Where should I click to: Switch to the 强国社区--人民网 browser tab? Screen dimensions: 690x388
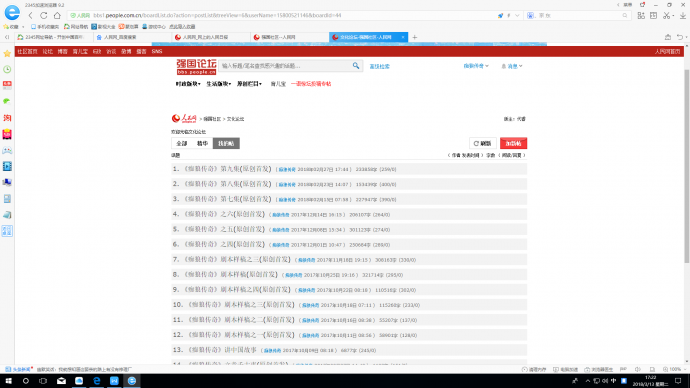pyautogui.click(x=289, y=37)
